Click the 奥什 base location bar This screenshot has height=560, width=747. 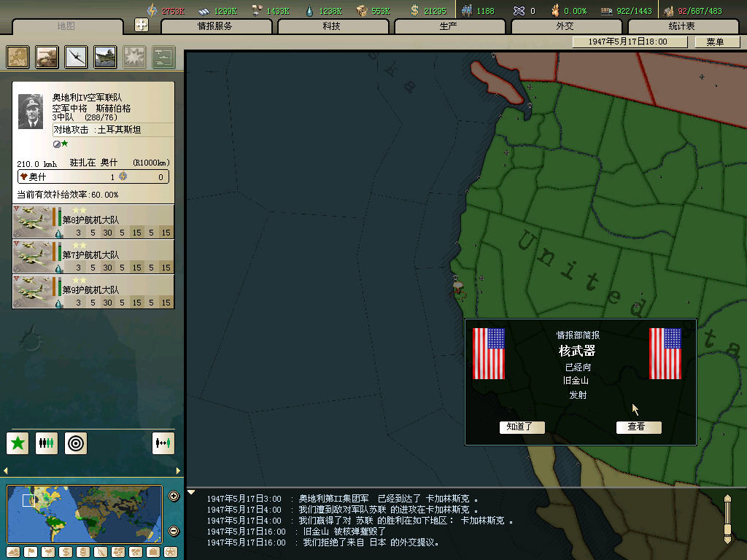click(x=93, y=176)
